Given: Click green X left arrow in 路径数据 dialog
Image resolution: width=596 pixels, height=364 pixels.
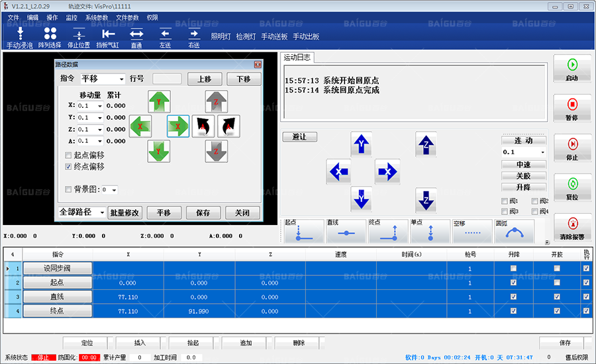Looking at the screenshot, I should click(x=140, y=126).
